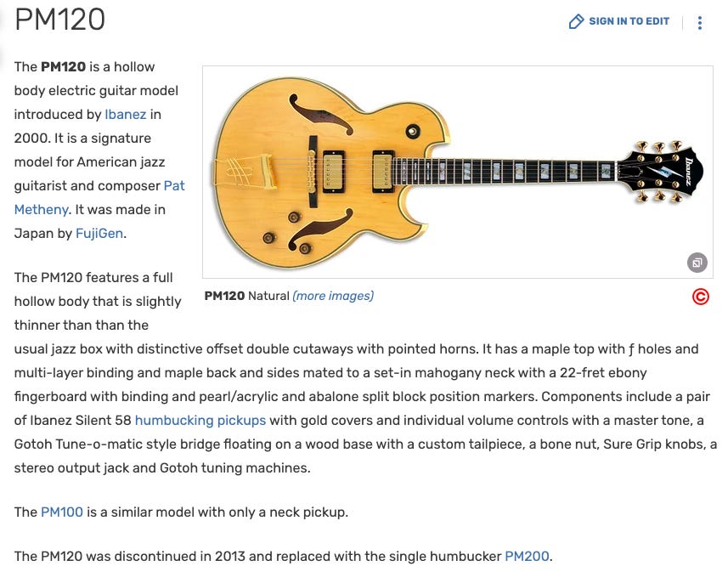Click the red copyright icon
728x583 pixels.
700,297
